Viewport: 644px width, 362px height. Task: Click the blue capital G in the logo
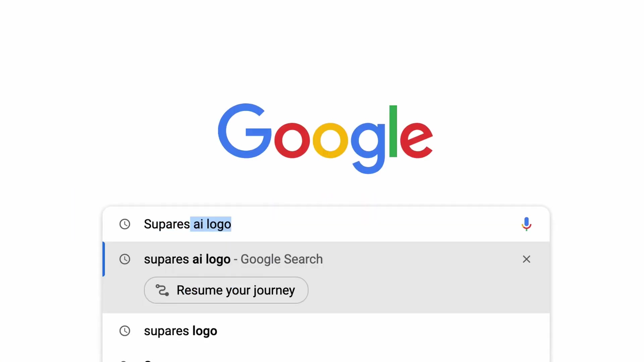point(245,131)
